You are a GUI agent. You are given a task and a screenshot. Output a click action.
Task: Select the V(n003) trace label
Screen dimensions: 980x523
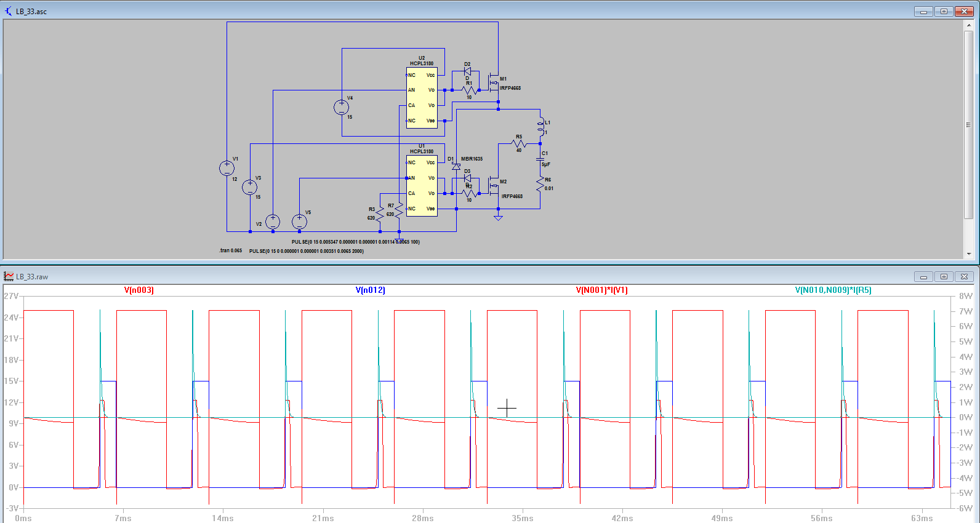click(139, 290)
